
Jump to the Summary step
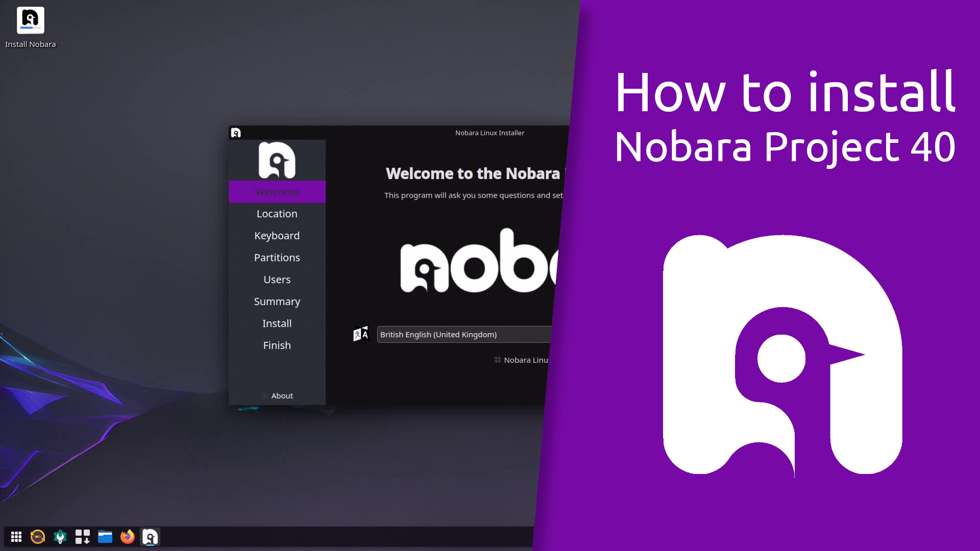pyautogui.click(x=277, y=302)
